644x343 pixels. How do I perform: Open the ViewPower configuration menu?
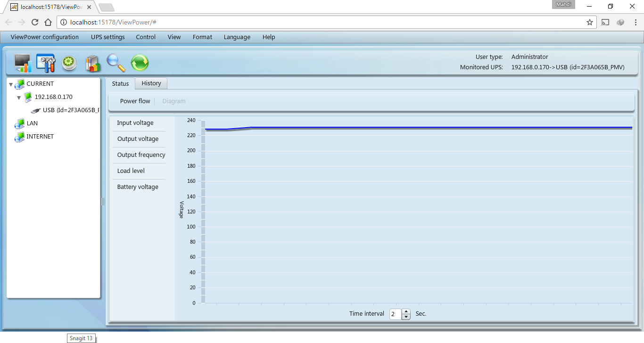tap(45, 37)
